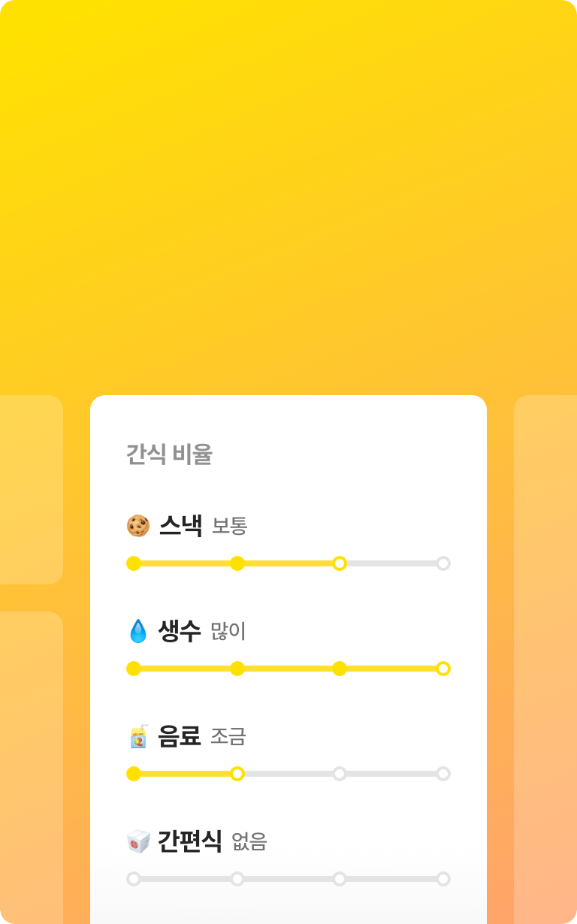Click the cookie icon next to 스낵

138,526
